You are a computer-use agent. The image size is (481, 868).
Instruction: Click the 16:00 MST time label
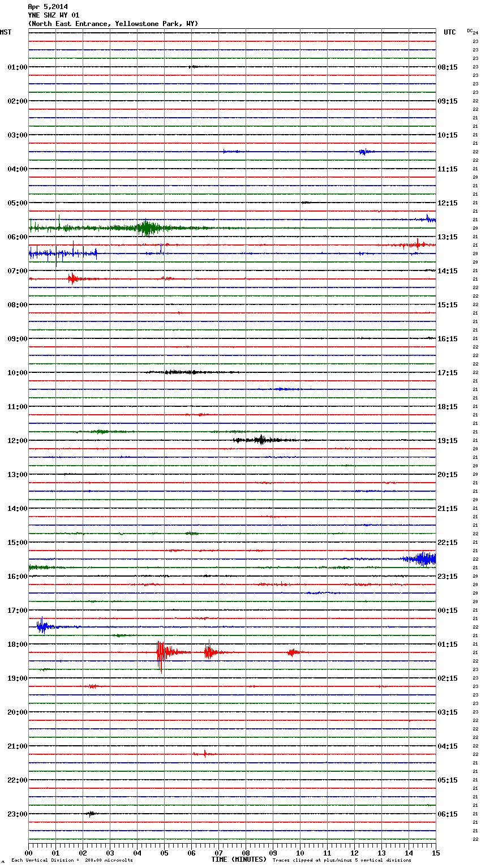[18, 577]
